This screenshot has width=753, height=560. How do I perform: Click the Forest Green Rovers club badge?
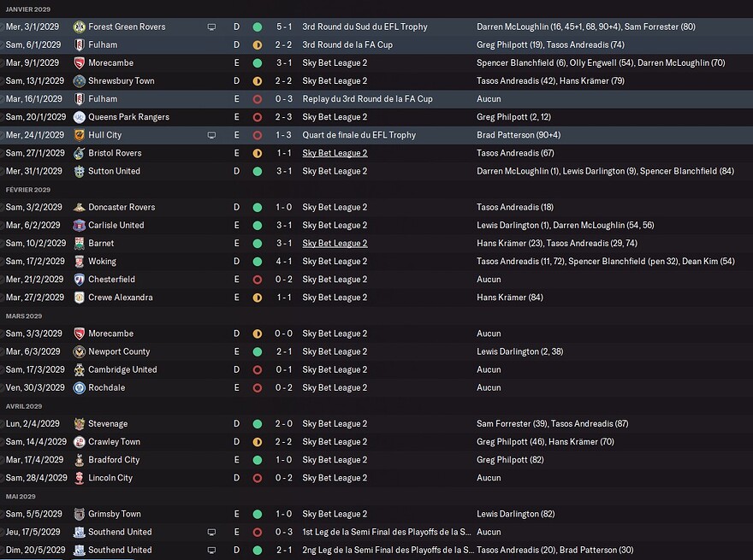point(80,27)
